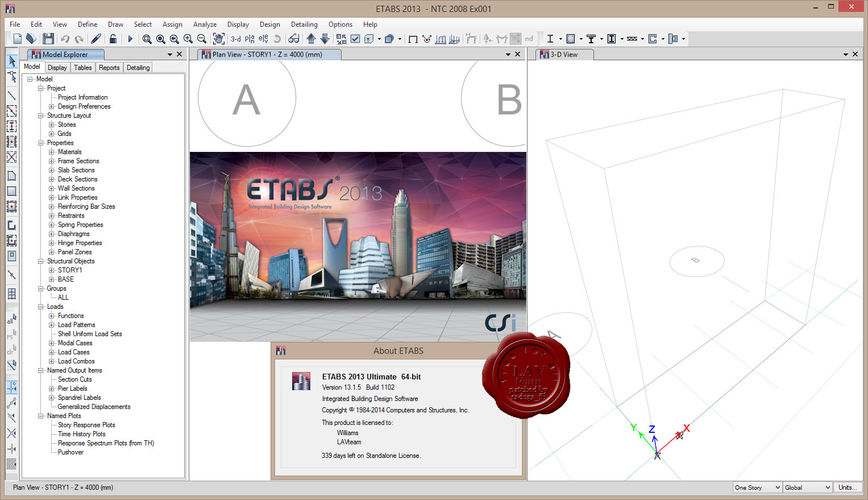The height and width of the screenshot is (500, 868).
Task: Open the Global coordinate system dropdown
Action: pyautogui.click(x=808, y=487)
